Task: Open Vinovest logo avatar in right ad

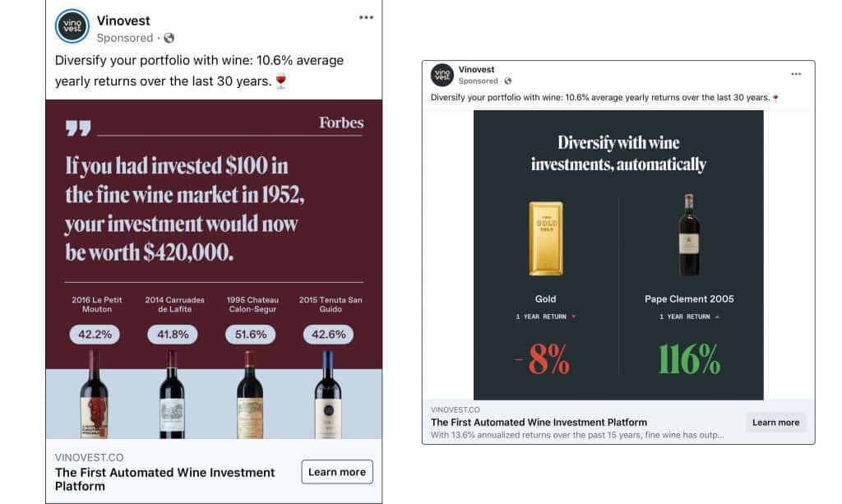Action: [x=442, y=75]
